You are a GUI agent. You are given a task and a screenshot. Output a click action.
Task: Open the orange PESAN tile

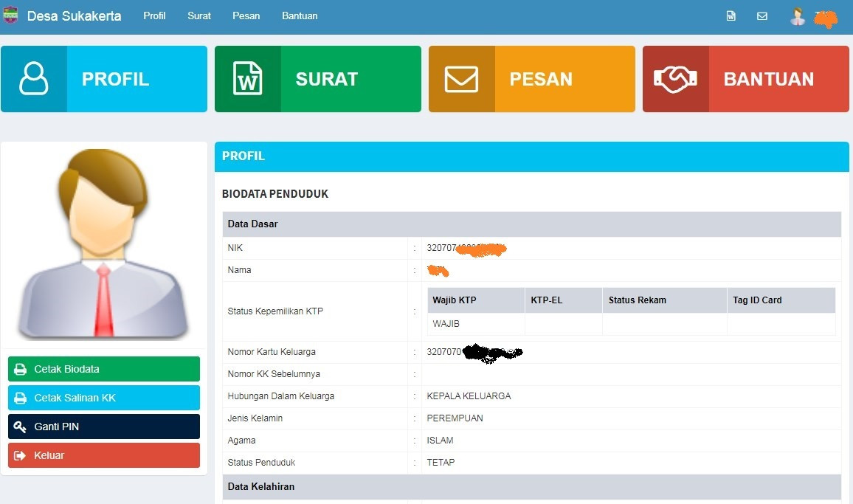(x=531, y=79)
